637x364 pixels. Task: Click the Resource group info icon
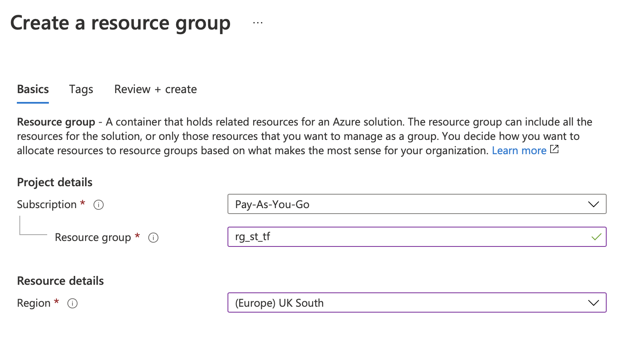153,238
